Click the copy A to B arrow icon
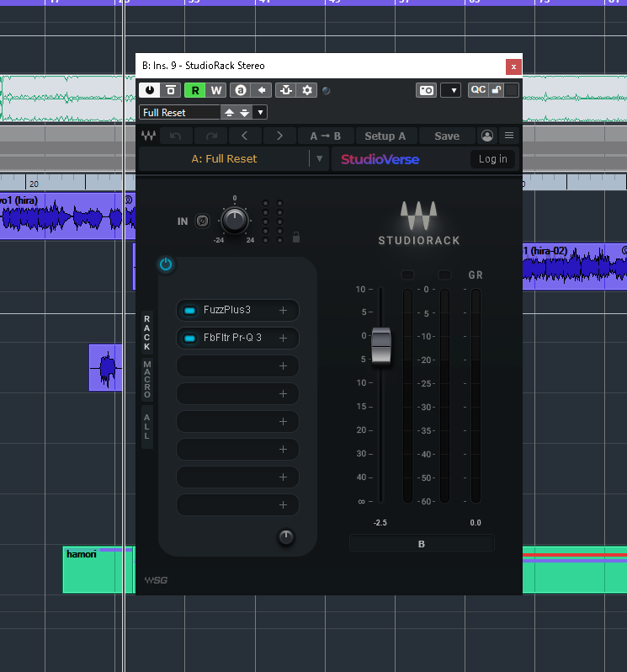This screenshot has width=627, height=672. (x=262, y=90)
